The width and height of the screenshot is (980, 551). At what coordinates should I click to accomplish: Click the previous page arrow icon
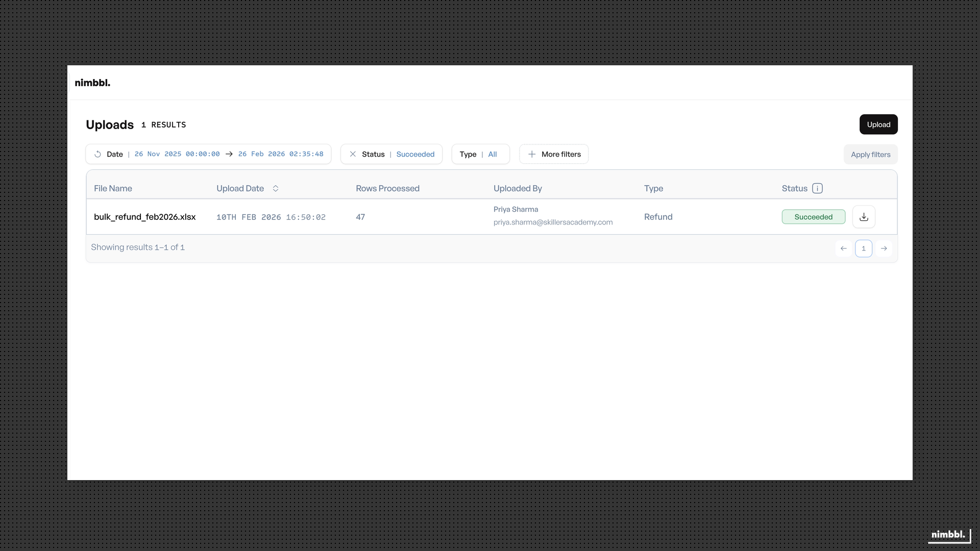coord(843,248)
